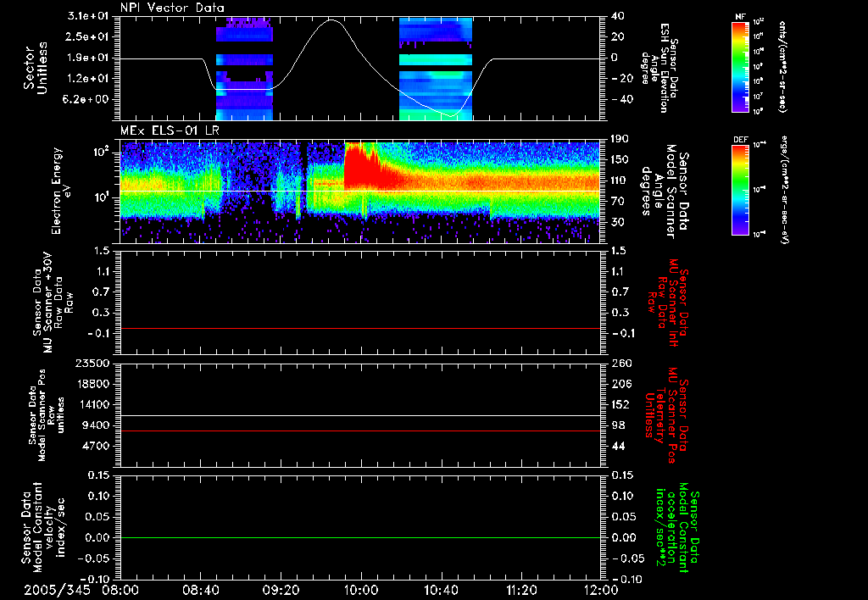Image resolution: width=868 pixels, height=600 pixels.
Task: Click the 09:20 time axis label
Action: pos(281,590)
